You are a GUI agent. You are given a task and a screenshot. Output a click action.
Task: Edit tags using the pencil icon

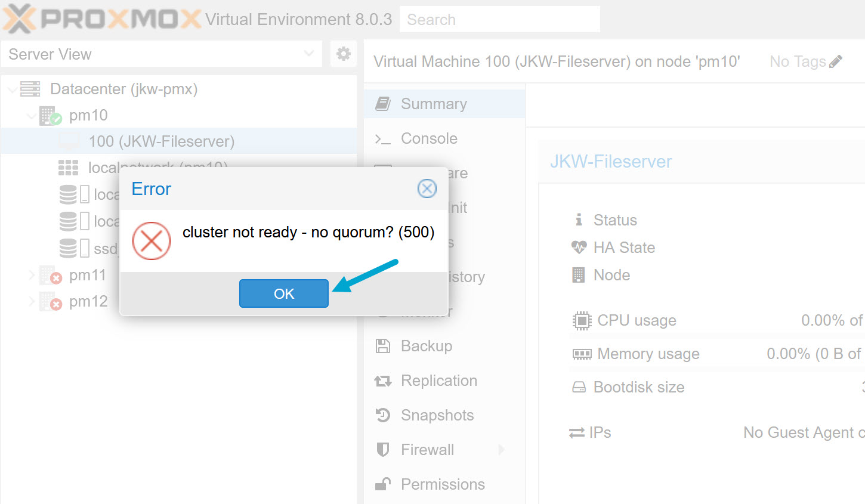click(836, 61)
